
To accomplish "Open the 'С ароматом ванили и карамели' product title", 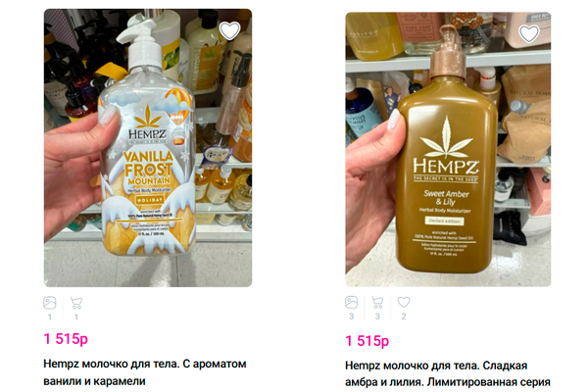I will 145,372.
